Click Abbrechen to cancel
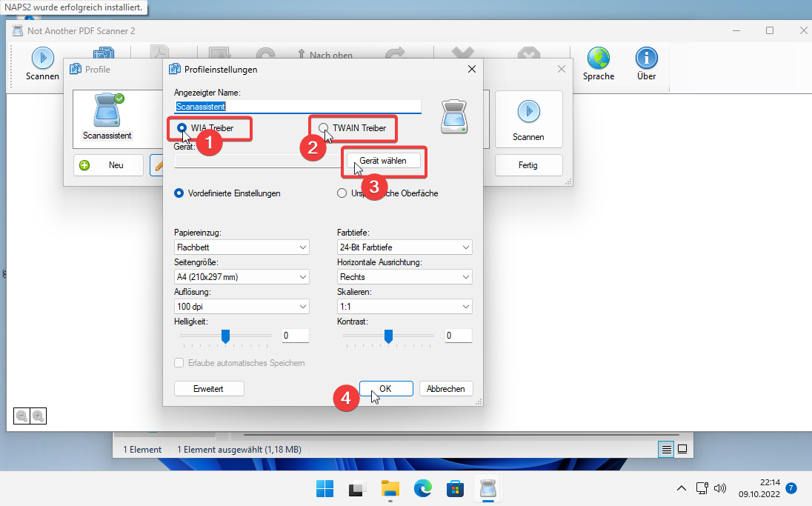Viewport: 812px width, 506px height. click(445, 388)
